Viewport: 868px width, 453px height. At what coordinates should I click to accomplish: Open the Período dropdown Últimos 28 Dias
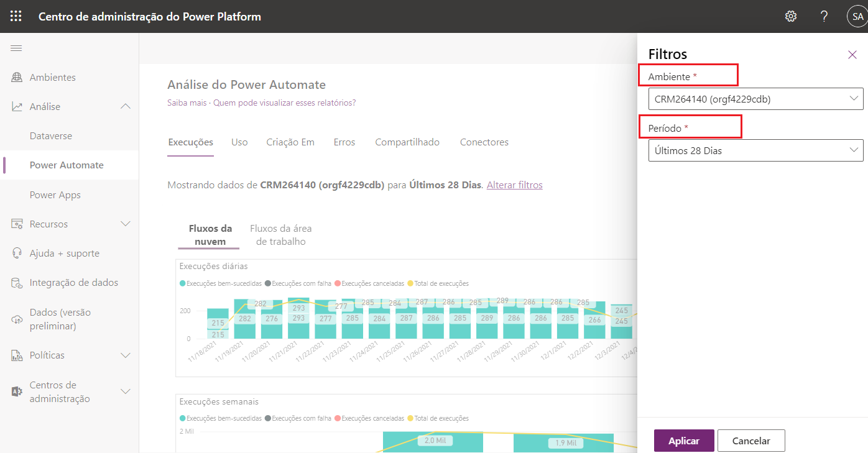[x=755, y=150]
